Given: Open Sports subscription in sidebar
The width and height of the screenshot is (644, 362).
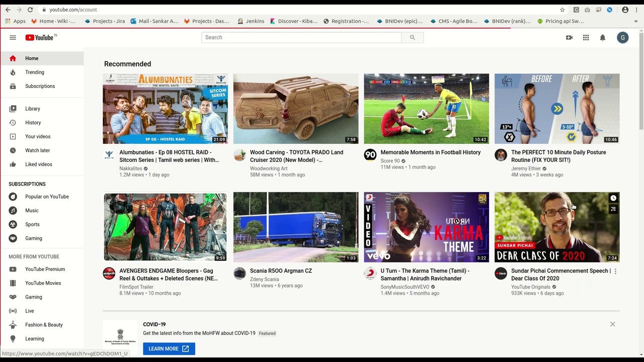Looking at the screenshot, I should point(42,224).
